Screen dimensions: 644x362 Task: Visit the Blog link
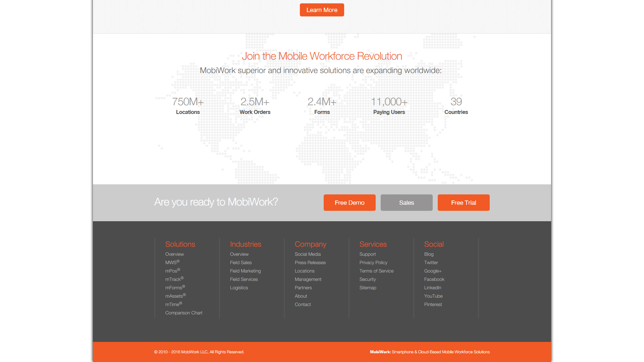point(429,254)
